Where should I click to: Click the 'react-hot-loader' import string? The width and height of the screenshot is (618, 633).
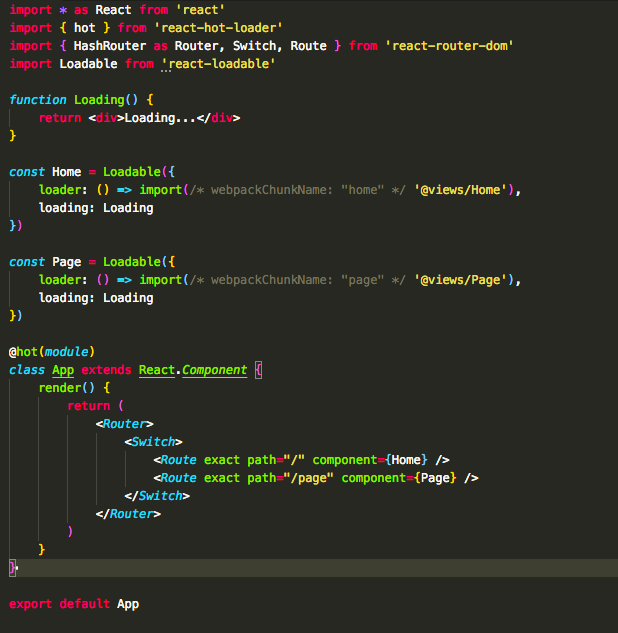(x=218, y=28)
